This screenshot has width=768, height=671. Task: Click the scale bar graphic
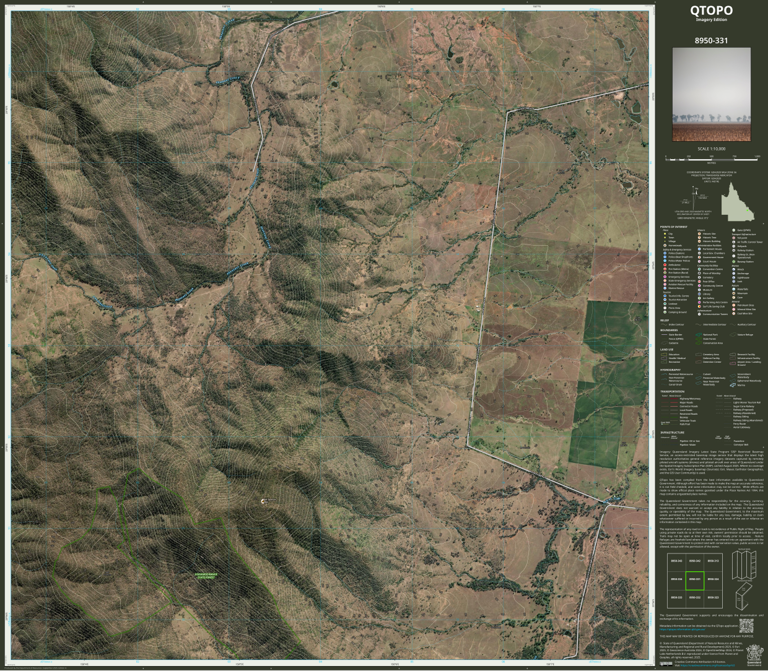pyautogui.click(x=712, y=160)
